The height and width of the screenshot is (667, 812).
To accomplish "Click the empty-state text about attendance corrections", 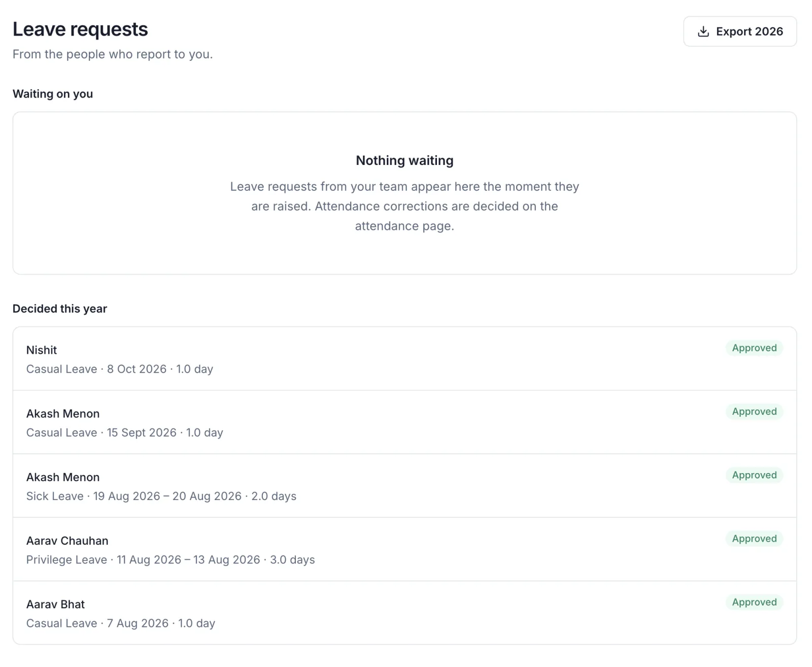I will coord(404,206).
